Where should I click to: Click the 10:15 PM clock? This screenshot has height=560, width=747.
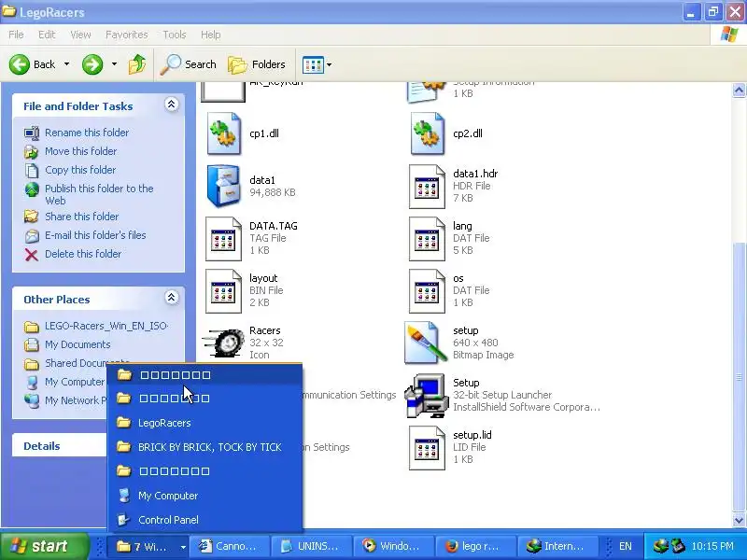(x=712, y=546)
